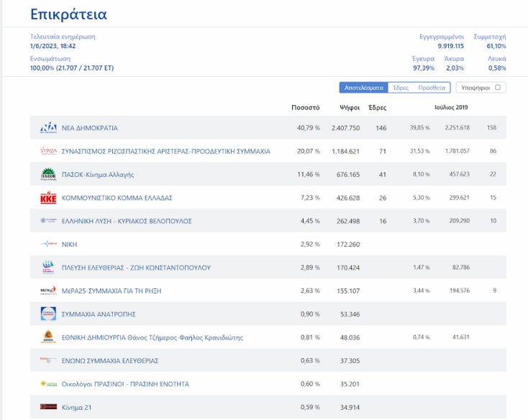Click the ΠΑΣΟΚ green logo
Viewport: 528px width, 420px height.
(x=48, y=174)
